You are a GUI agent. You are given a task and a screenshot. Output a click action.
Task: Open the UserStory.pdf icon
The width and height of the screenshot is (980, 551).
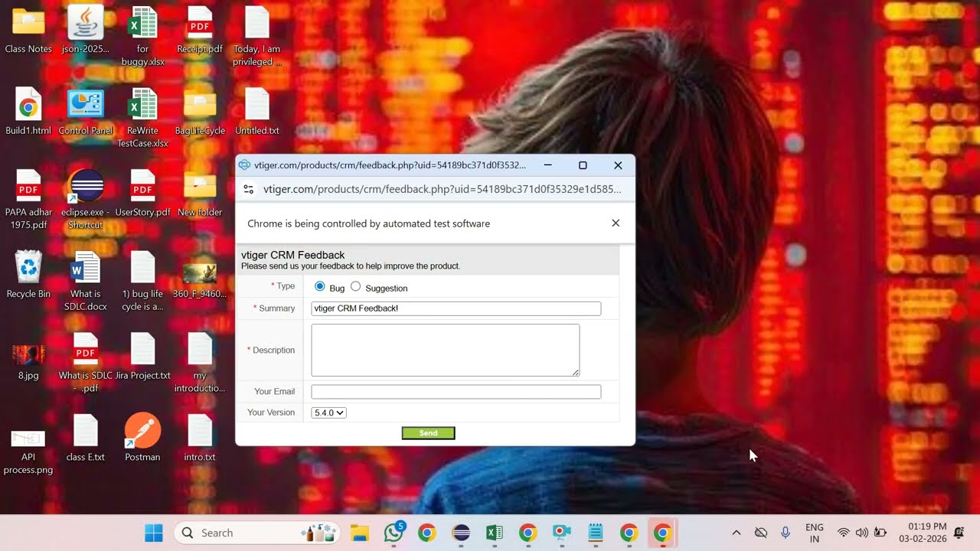(x=142, y=186)
